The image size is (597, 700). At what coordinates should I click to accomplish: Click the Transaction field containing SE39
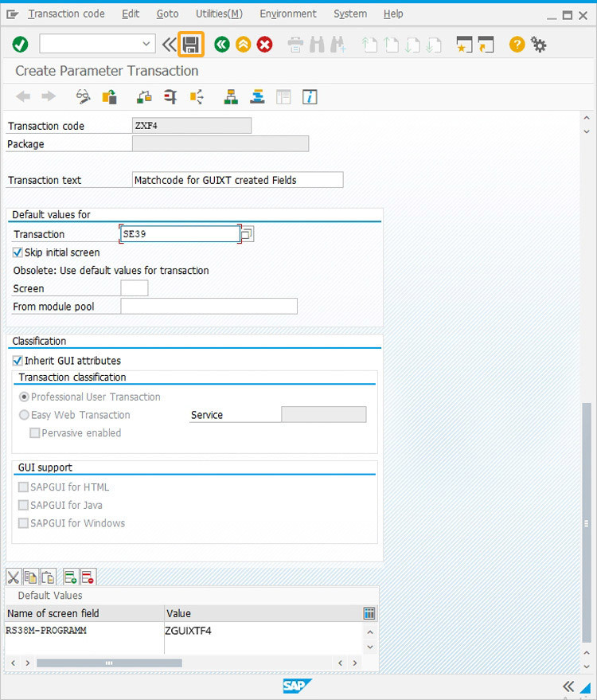(x=180, y=233)
